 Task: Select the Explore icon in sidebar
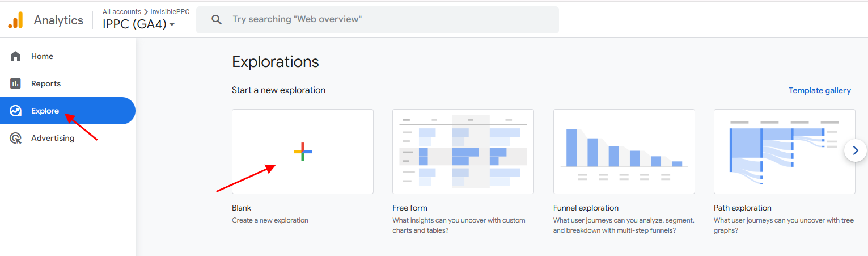15,111
